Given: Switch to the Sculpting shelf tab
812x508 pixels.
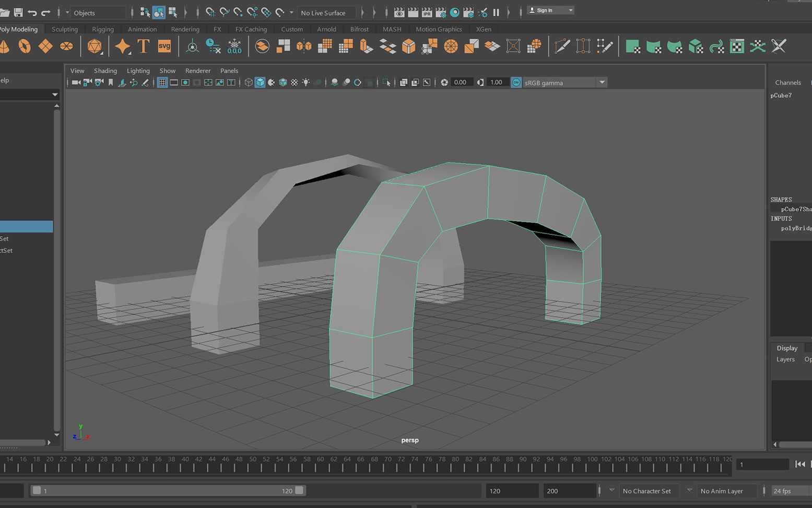Looking at the screenshot, I should click(65, 29).
